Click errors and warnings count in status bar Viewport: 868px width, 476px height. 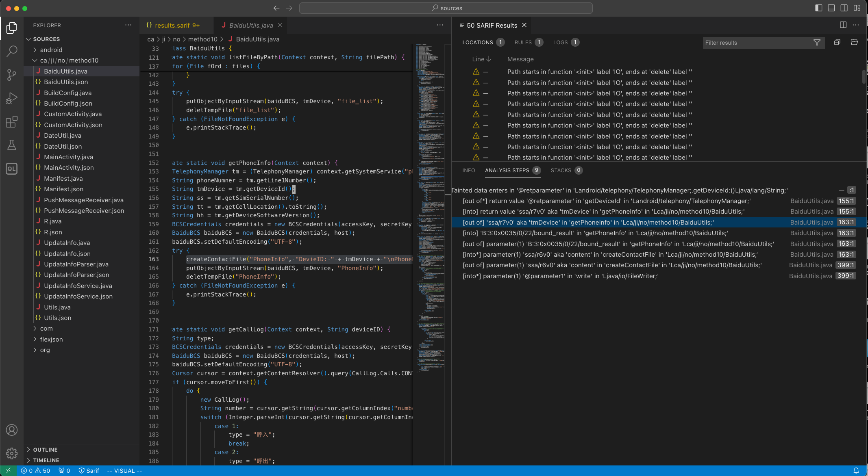(x=35, y=471)
